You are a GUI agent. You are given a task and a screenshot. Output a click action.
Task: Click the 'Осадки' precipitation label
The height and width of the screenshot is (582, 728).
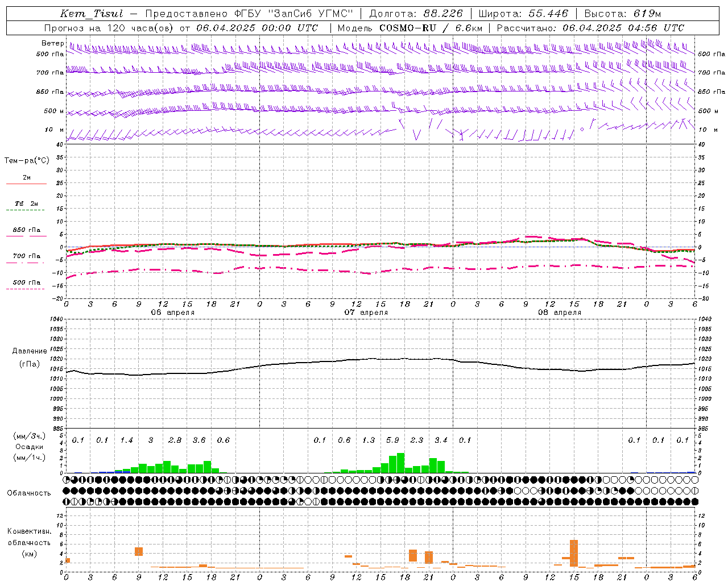(30, 447)
